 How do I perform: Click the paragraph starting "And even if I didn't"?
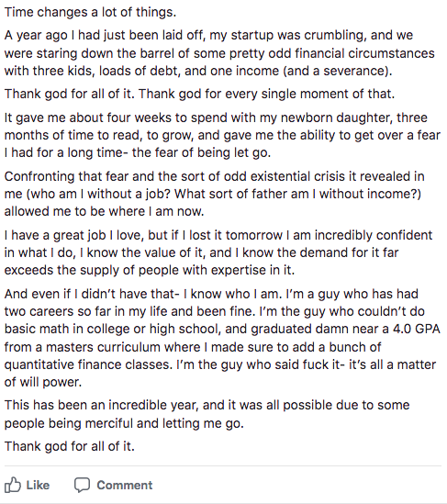(222, 338)
